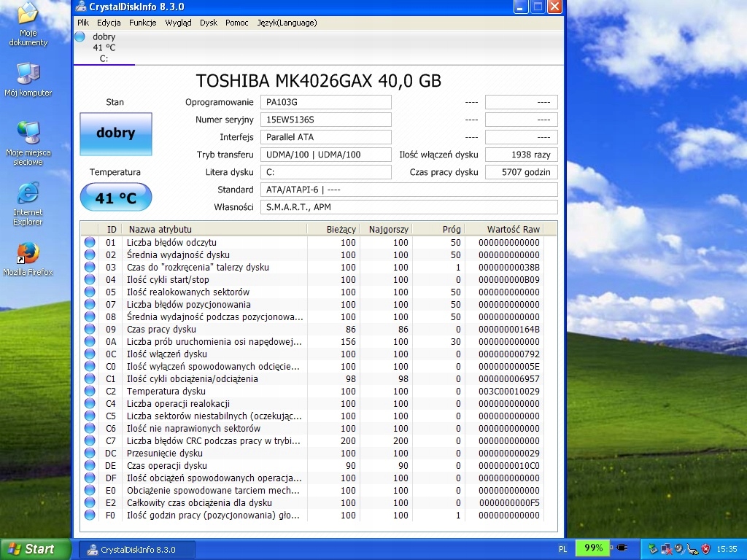Click raw value 003C00010029 for temperature
747x560 pixels.
(508, 391)
